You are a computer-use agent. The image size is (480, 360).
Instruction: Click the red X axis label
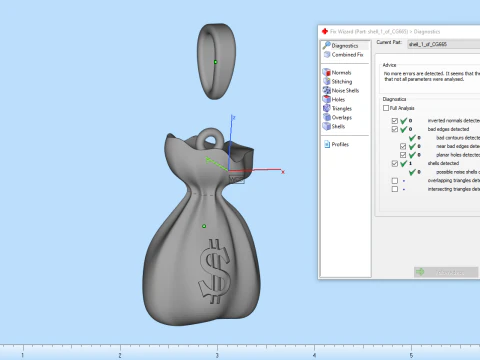pyautogui.click(x=283, y=172)
